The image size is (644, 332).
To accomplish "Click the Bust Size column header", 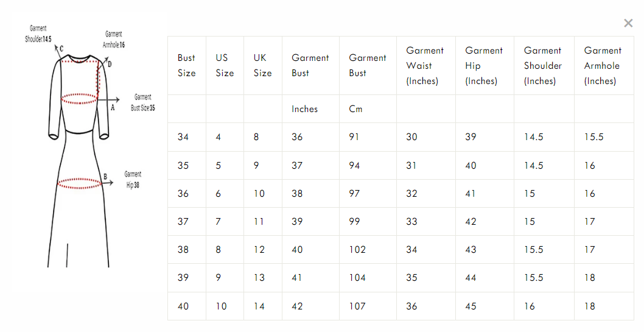I will point(186,65).
